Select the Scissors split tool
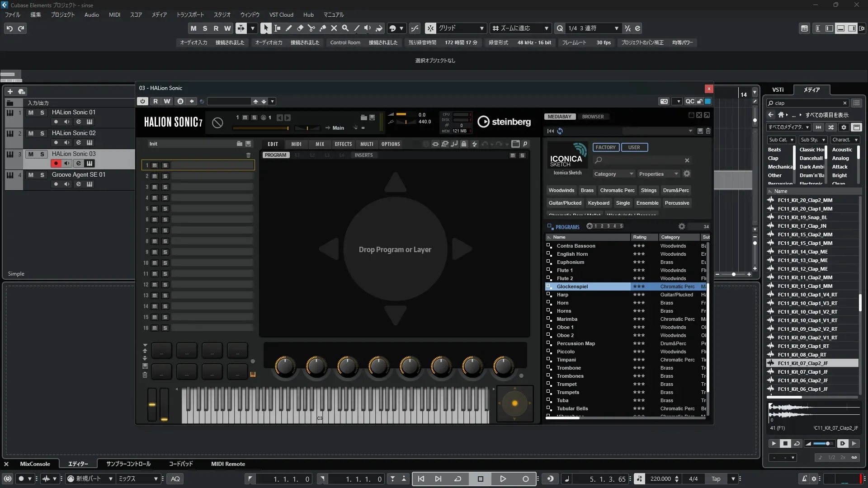 click(x=311, y=28)
